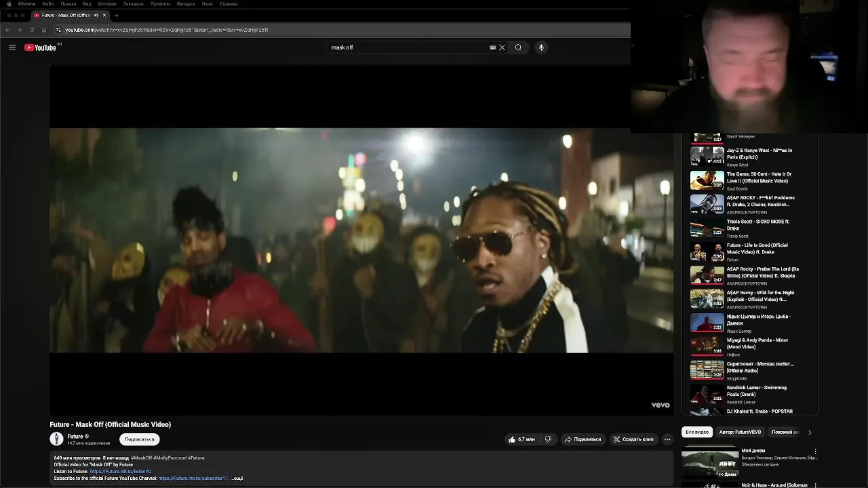
Task: Like the video (6,7 млн)
Action: coord(521,439)
